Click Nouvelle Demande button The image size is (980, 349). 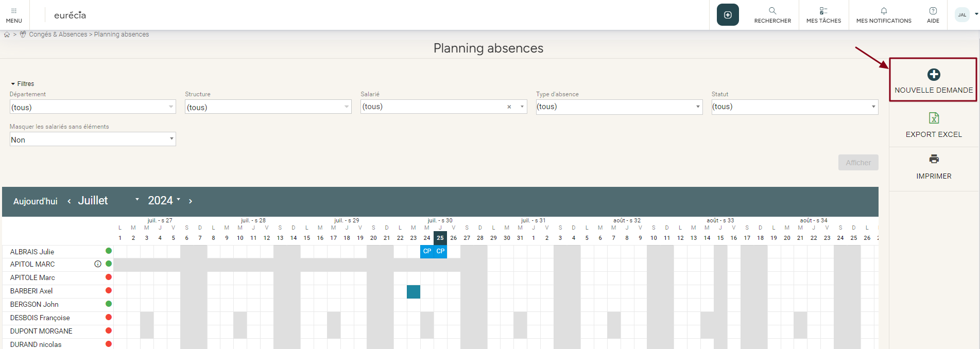coord(933,80)
